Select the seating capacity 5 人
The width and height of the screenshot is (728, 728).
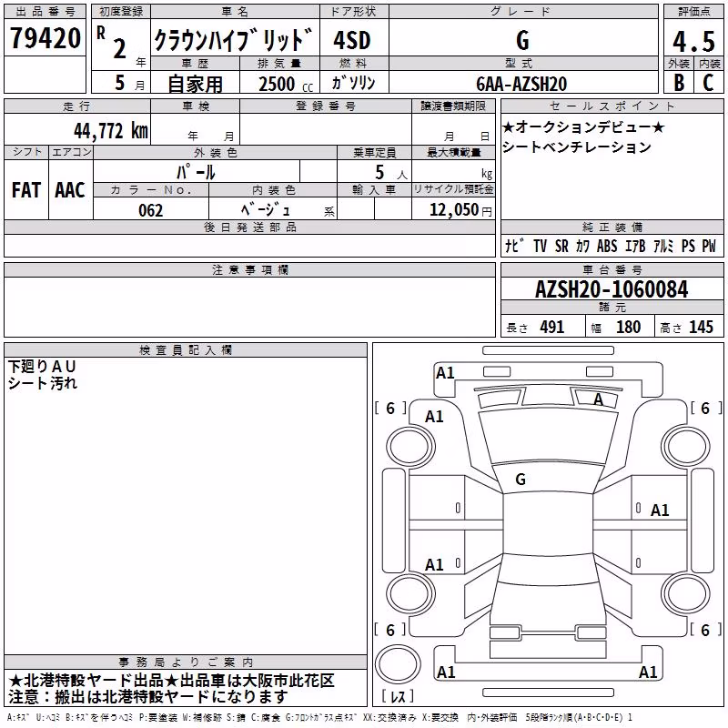[x=390, y=173]
